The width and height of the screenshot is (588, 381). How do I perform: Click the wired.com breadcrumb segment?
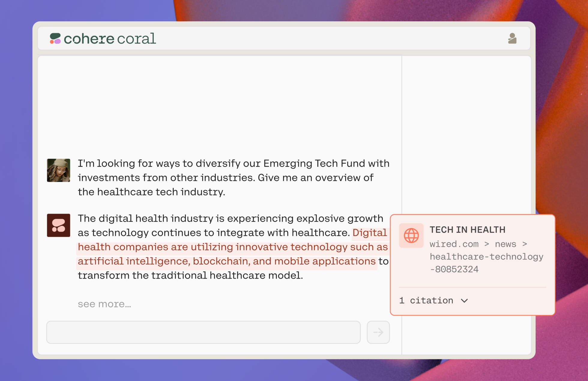click(x=454, y=244)
